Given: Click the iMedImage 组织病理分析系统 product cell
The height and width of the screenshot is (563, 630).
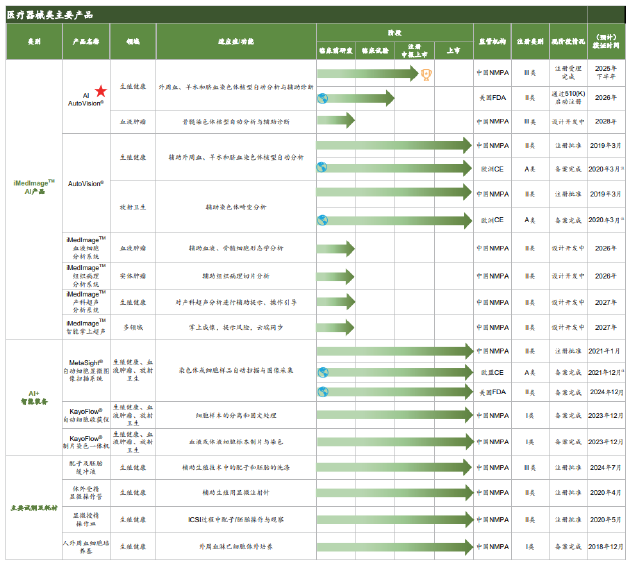Looking at the screenshot, I should click(x=86, y=276).
